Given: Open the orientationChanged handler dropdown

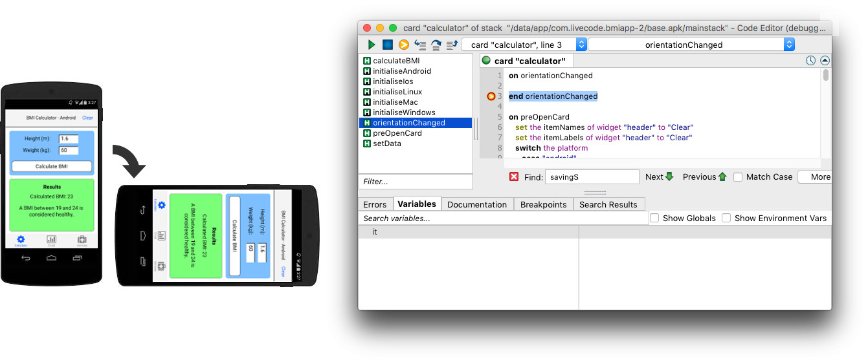Looking at the screenshot, I should 691,45.
